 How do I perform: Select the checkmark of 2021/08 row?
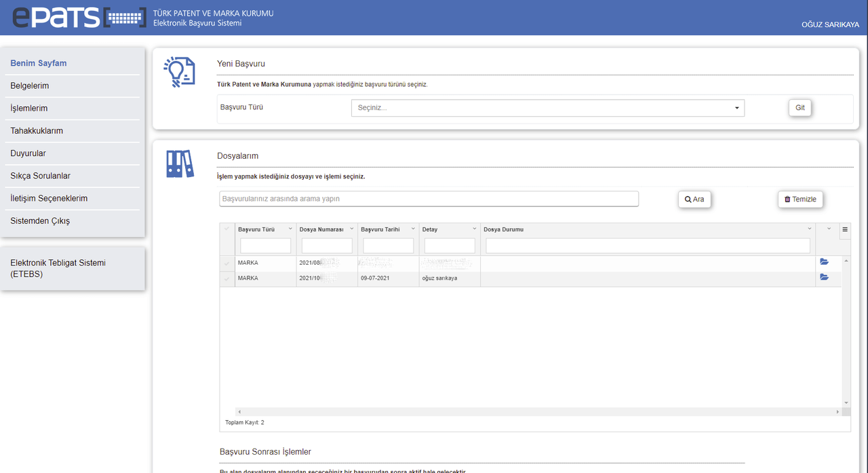pos(227,263)
